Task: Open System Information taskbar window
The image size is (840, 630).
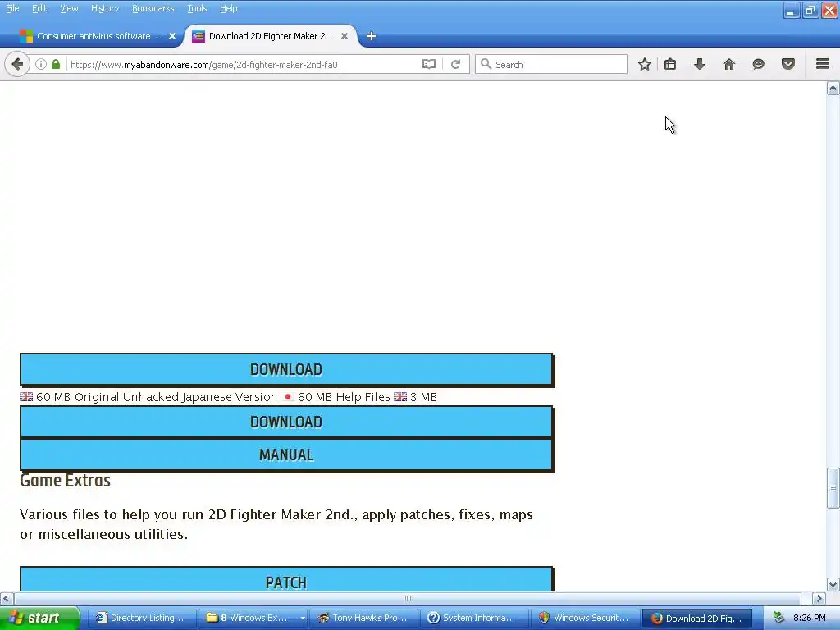Action: (475, 618)
